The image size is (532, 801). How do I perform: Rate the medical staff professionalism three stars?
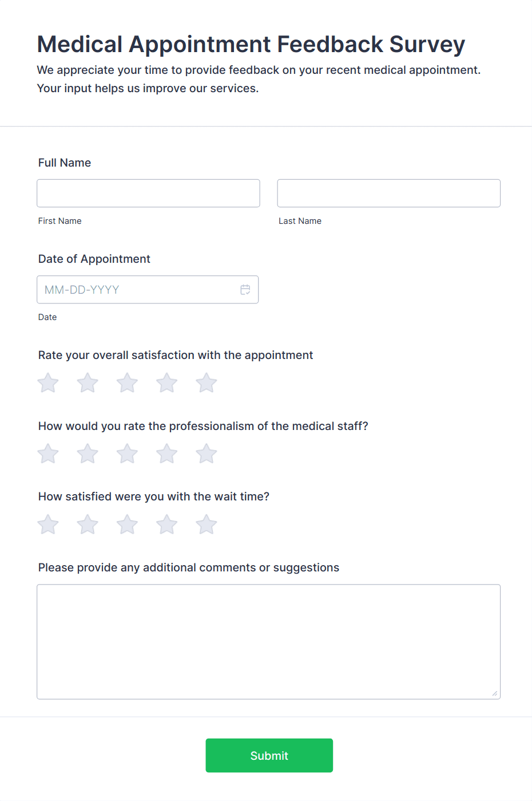126,453
